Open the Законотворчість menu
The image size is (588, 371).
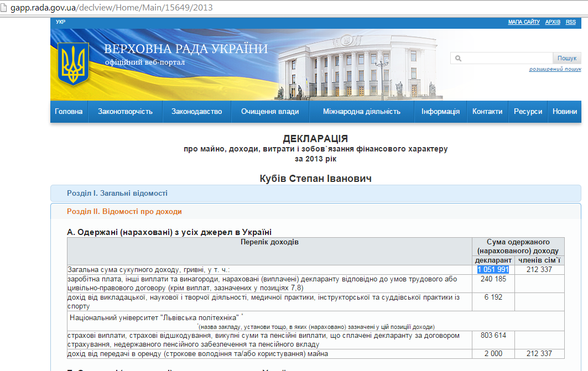[125, 111]
